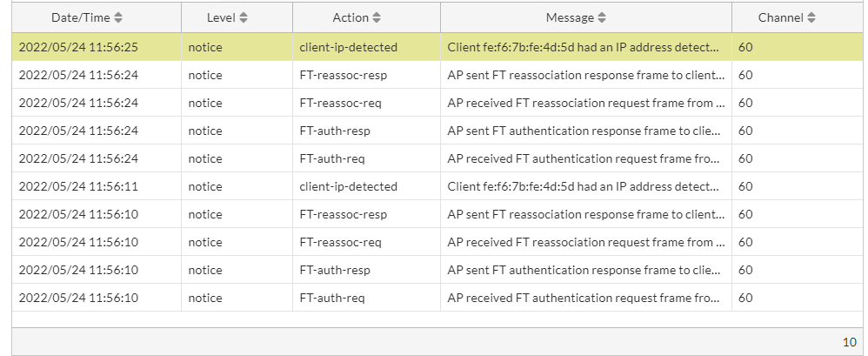Click FT-reassoc-resp action at 11:56:24
The height and width of the screenshot is (356, 868).
tap(343, 75)
